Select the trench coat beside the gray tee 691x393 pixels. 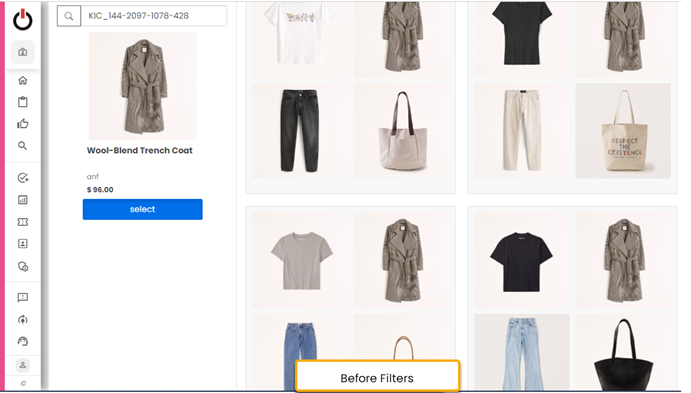[x=402, y=260]
